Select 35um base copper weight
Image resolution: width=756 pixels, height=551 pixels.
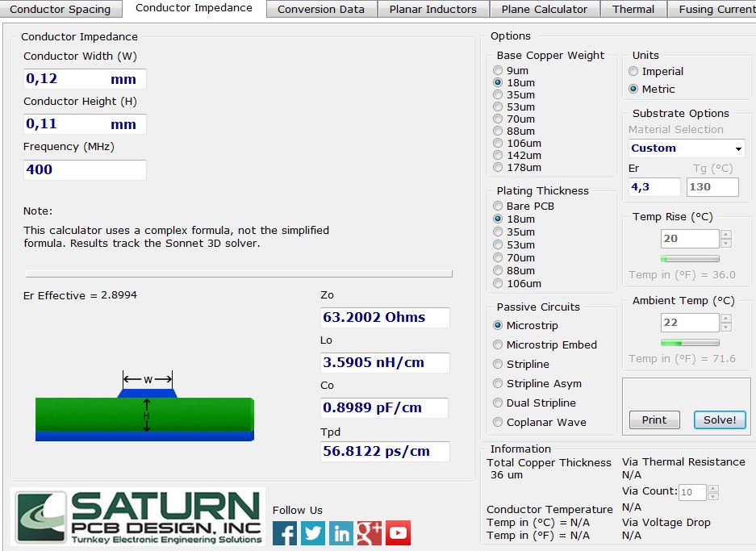[498, 95]
